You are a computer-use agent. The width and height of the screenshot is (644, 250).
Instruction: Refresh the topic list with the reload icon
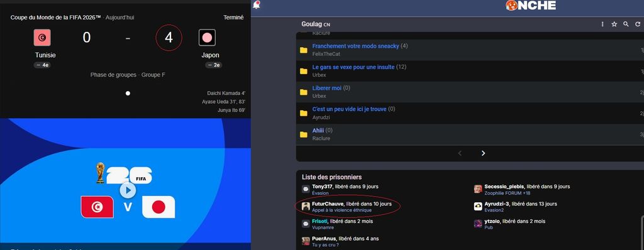point(638,24)
